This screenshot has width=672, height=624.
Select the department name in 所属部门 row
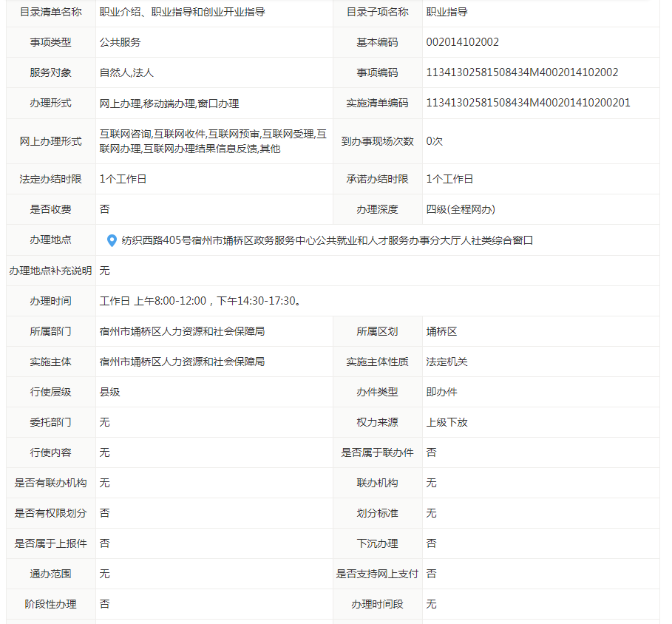pos(182,331)
